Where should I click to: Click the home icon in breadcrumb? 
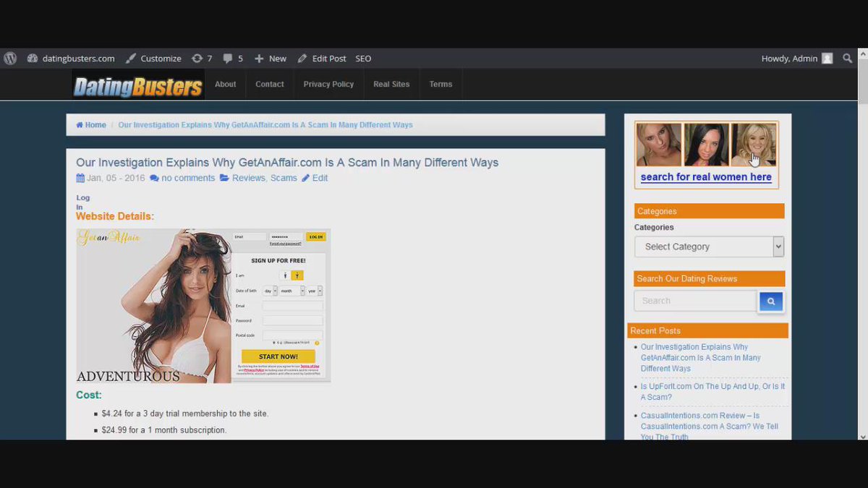[80, 125]
